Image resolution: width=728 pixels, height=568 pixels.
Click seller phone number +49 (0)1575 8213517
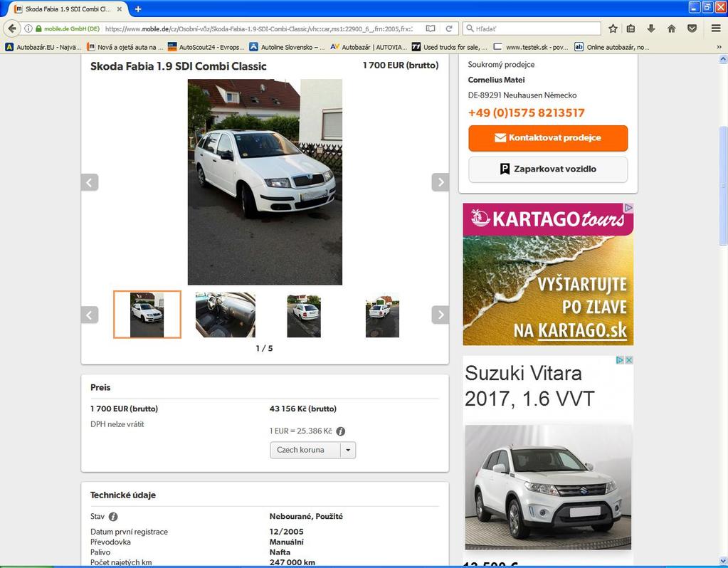(526, 113)
